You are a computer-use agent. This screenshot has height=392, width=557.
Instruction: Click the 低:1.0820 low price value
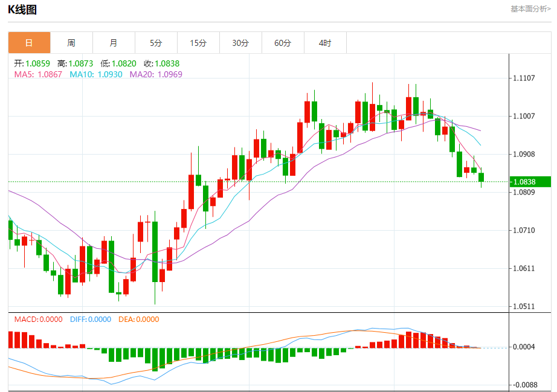(x=118, y=63)
